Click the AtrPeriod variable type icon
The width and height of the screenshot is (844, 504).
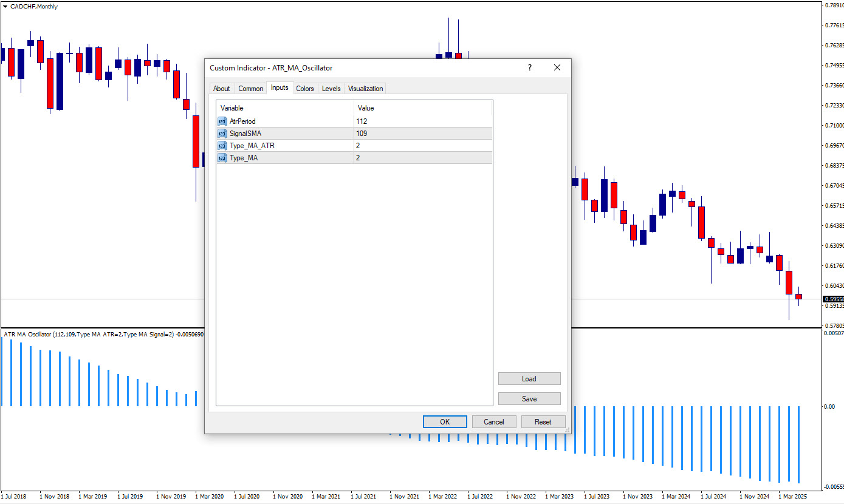222,121
